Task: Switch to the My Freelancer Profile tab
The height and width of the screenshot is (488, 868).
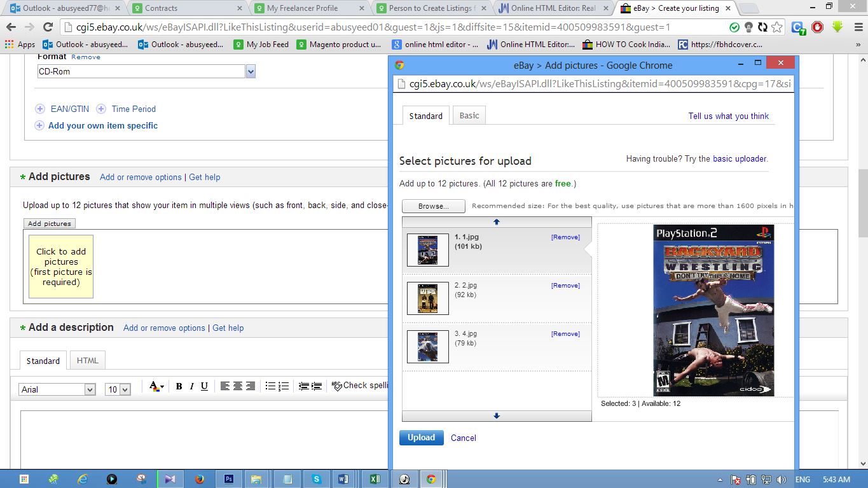Action: click(x=309, y=8)
